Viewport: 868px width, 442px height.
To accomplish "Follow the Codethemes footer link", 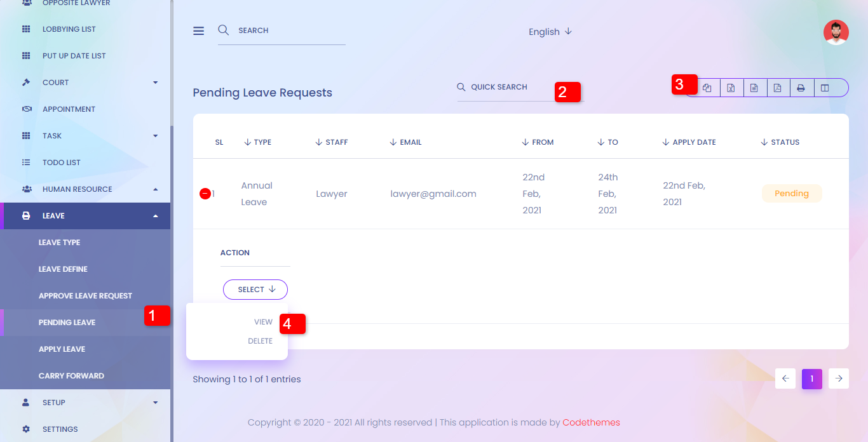I will 591,422.
